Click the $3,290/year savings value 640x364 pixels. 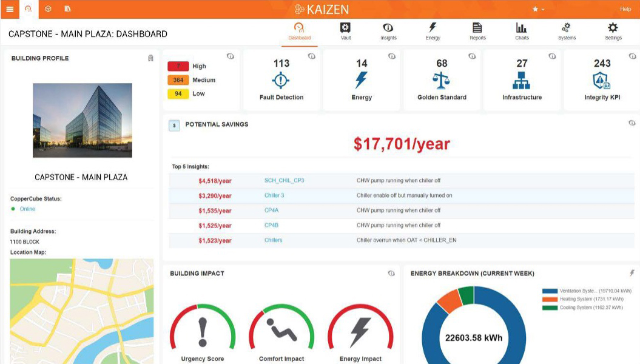[215, 196]
